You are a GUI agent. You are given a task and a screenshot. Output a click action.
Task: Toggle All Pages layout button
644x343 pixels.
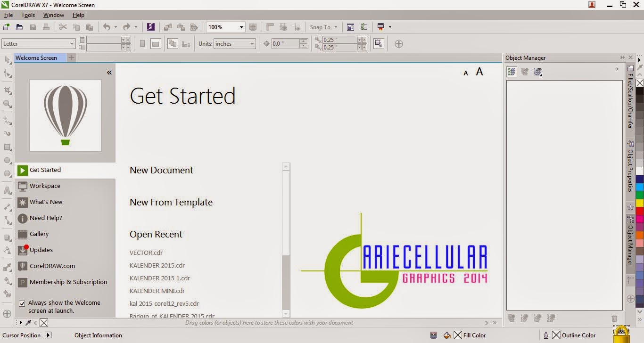point(173,44)
